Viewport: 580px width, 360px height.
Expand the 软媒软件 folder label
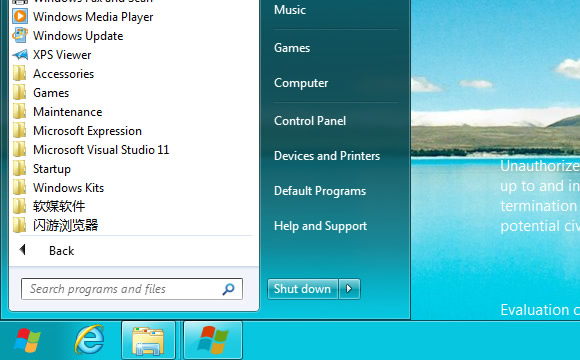(x=59, y=206)
